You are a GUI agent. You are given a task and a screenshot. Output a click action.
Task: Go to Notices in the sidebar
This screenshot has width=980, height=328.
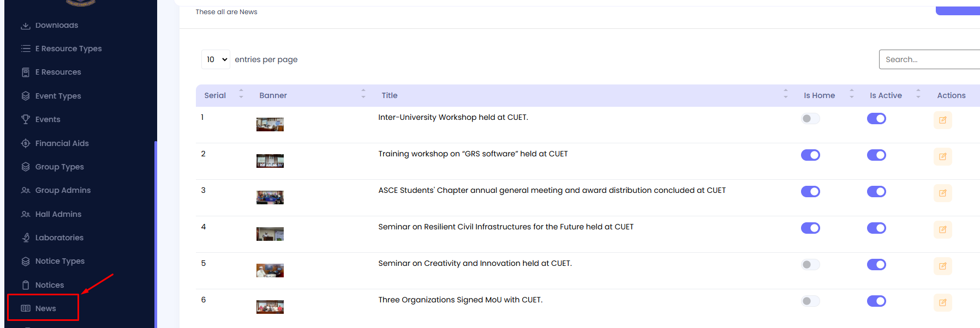[x=49, y=285]
